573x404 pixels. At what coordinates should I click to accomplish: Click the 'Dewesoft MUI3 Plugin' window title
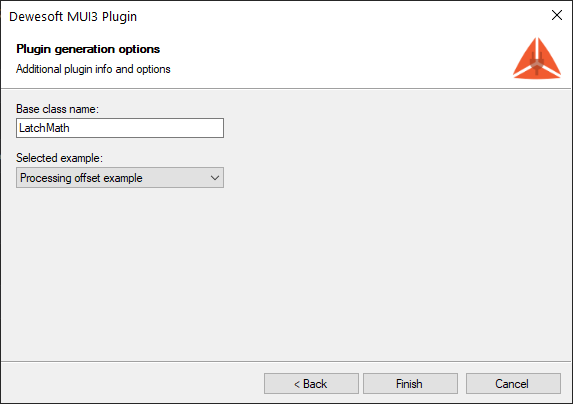click(x=73, y=17)
